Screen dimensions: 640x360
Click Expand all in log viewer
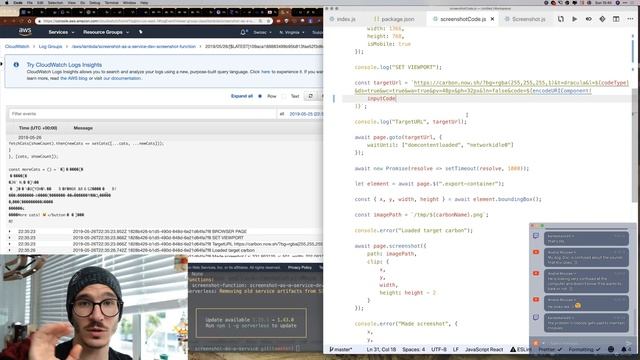[x=242, y=96]
